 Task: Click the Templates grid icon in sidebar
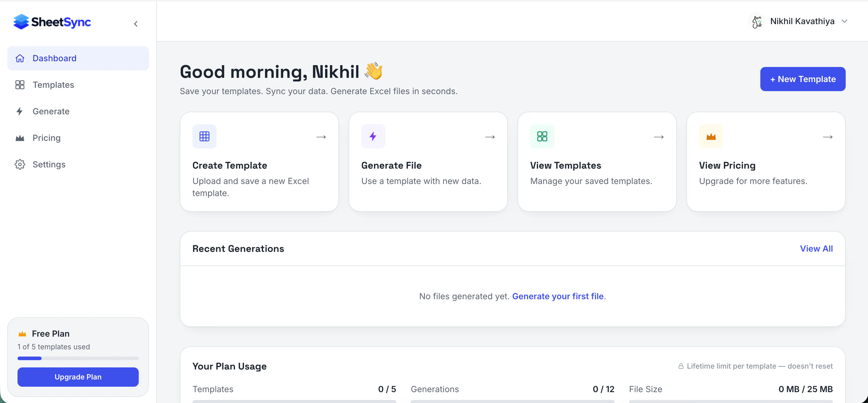[20, 85]
